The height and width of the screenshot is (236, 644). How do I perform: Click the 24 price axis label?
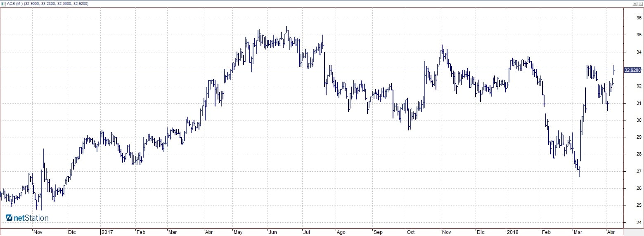tap(638, 222)
